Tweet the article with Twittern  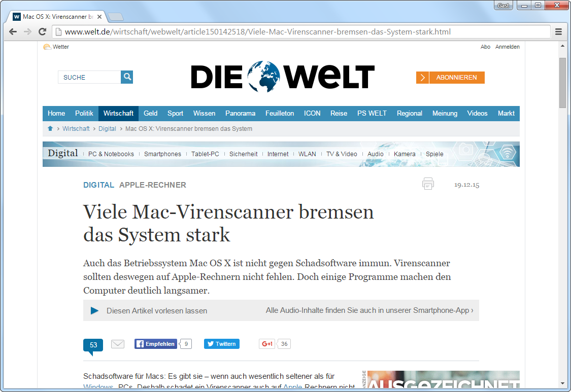[221, 344]
